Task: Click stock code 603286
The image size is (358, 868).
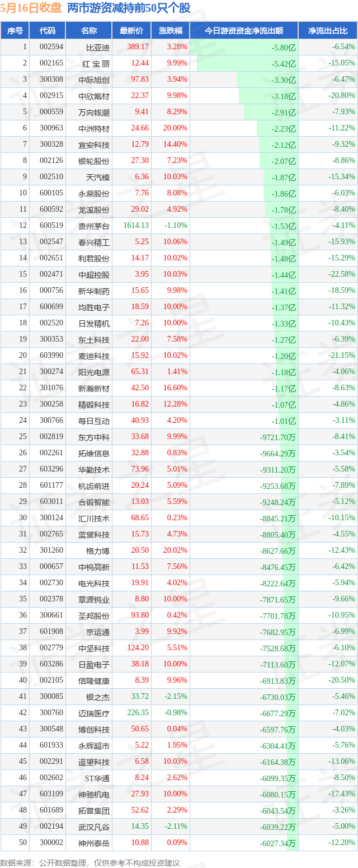Action: [x=51, y=664]
